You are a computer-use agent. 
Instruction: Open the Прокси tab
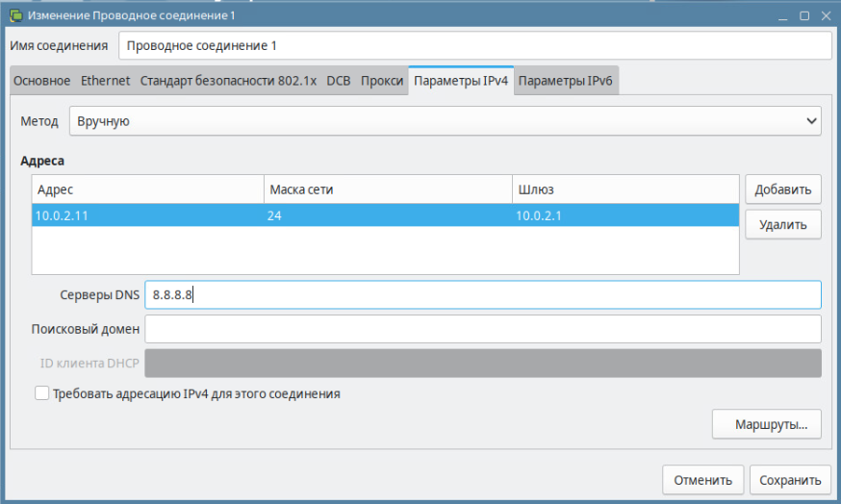point(382,81)
